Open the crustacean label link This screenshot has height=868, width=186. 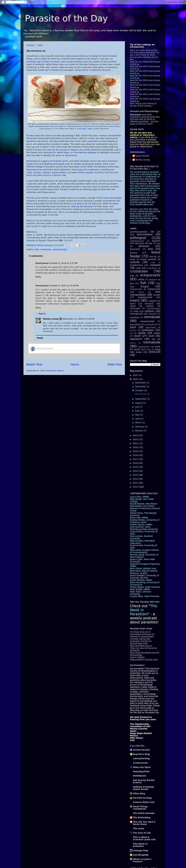(x=46, y=249)
